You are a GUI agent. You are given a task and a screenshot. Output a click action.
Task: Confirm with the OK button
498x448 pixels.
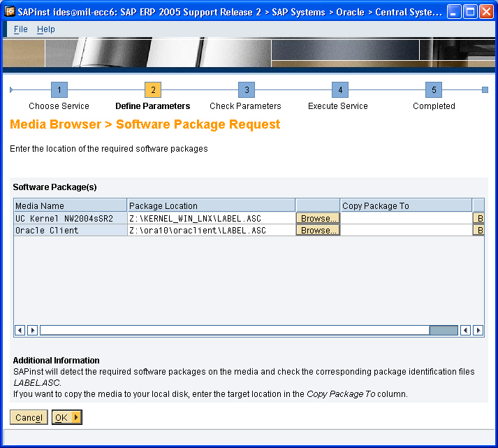coord(66,417)
